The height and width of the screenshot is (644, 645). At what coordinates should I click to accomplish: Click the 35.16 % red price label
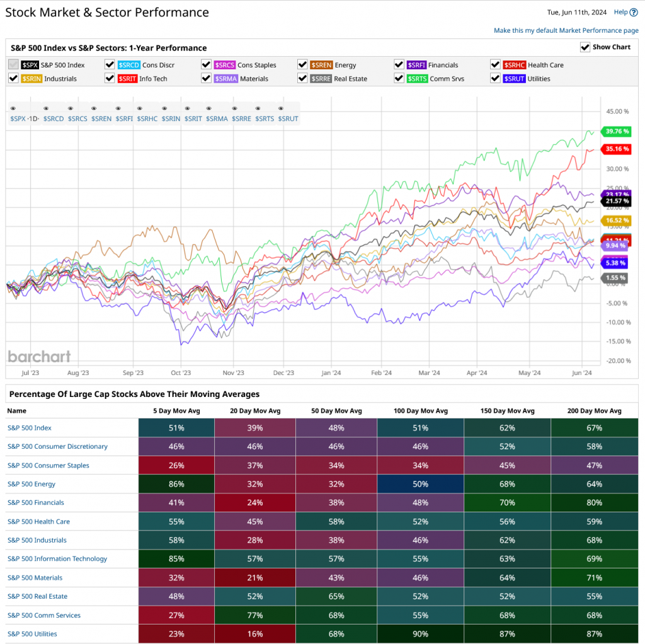(x=616, y=149)
